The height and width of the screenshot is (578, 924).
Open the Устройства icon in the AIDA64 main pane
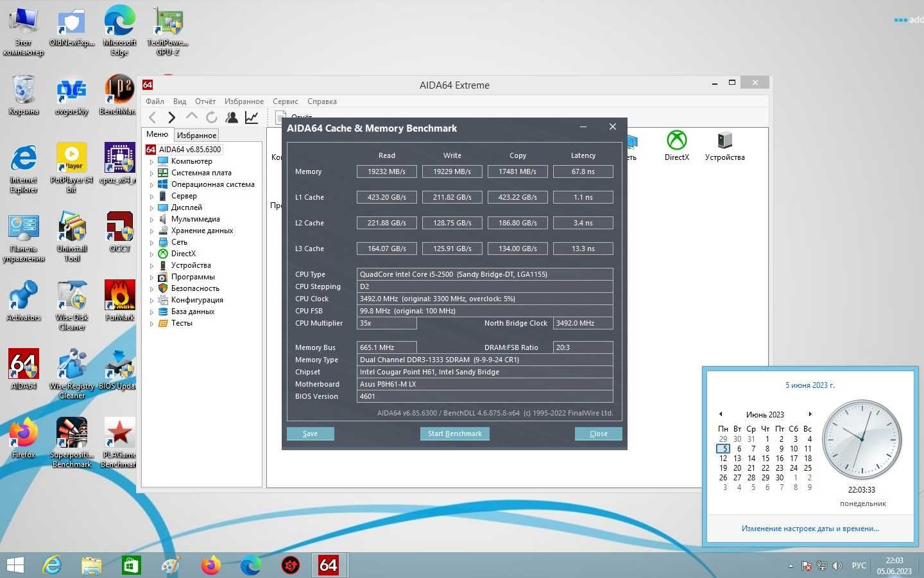[x=724, y=145]
